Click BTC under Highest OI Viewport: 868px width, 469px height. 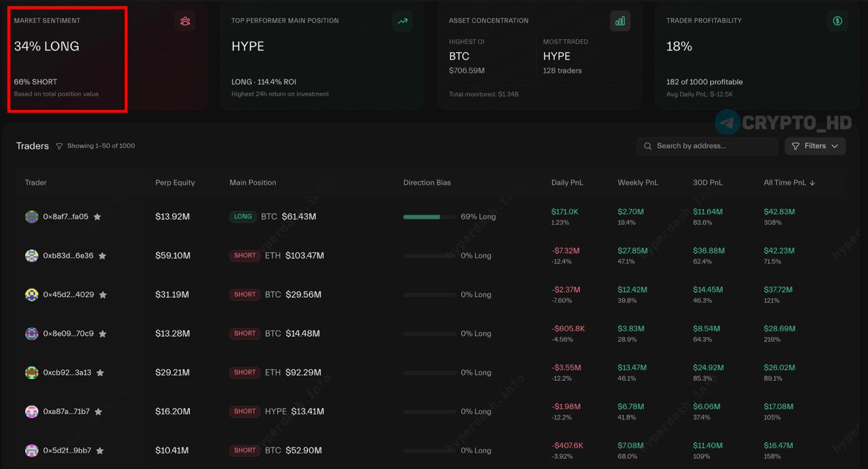[459, 56]
